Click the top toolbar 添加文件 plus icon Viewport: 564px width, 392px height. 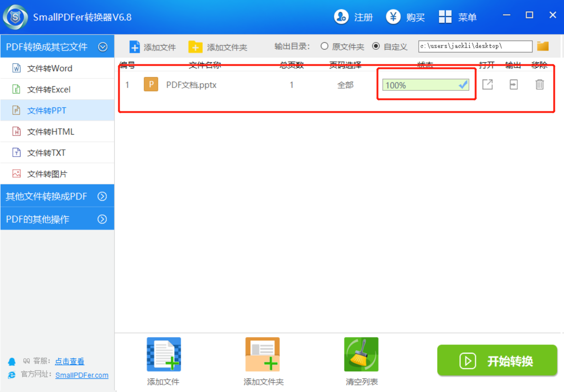point(135,47)
